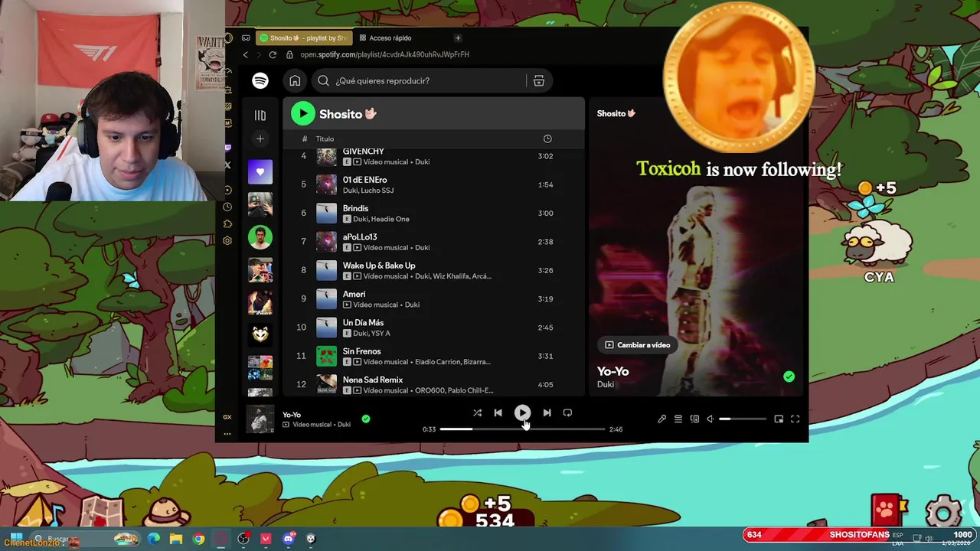Click Cambiar a video button
980x551 pixels.
point(637,345)
